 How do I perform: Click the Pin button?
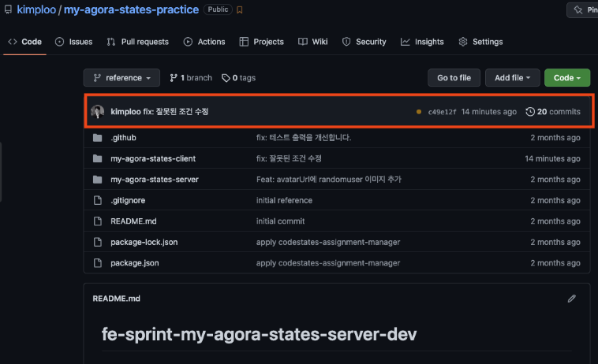pyautogui.click(x=584, y=10)
